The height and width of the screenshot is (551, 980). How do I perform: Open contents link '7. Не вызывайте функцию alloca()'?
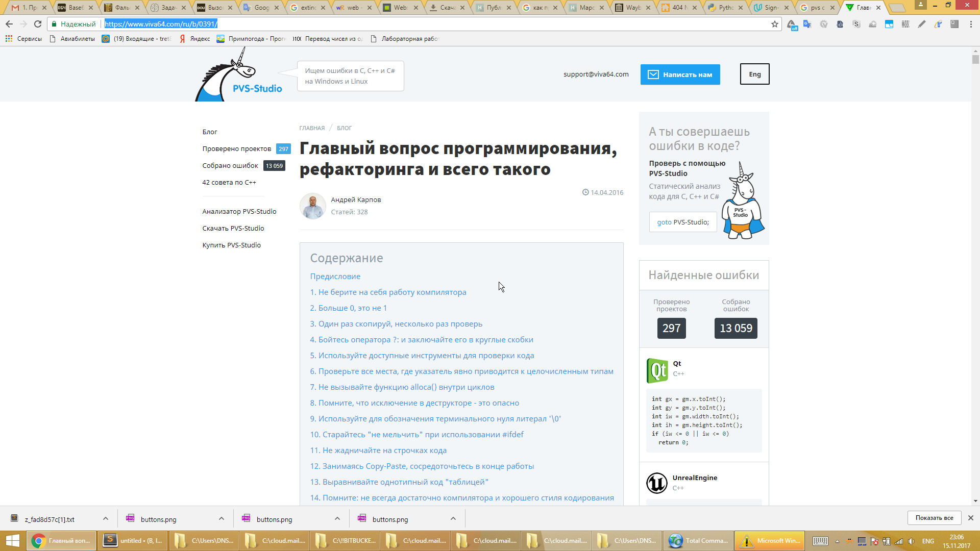(402, 387)
